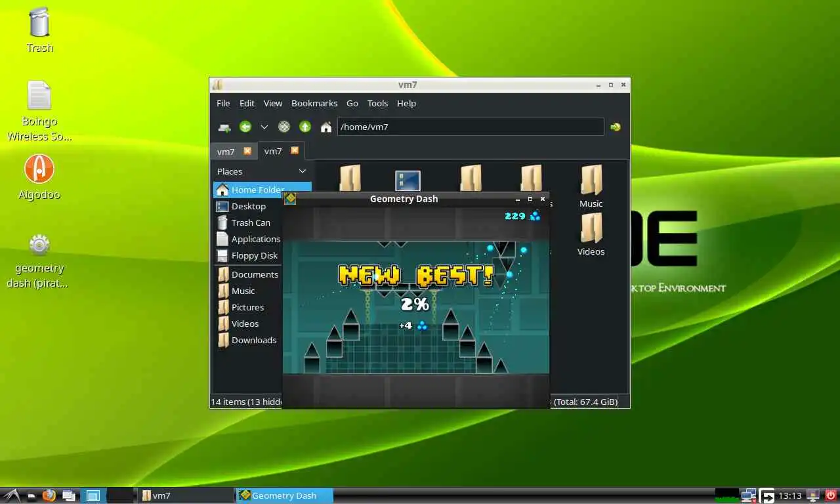Open the Bookmarks menu
This screenshot has height=504, width=840.
click(x=314, y=103)
